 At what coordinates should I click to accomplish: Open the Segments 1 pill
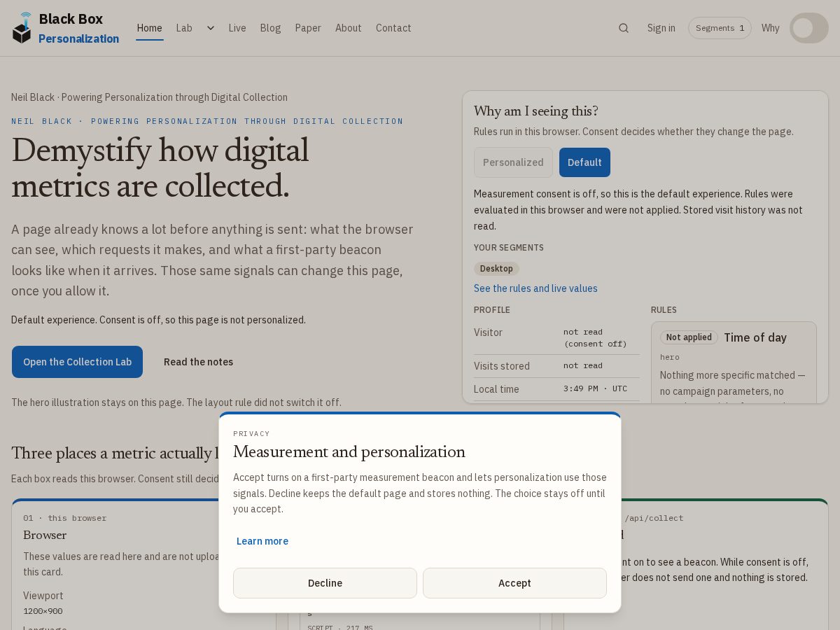[x=720, y=28]
